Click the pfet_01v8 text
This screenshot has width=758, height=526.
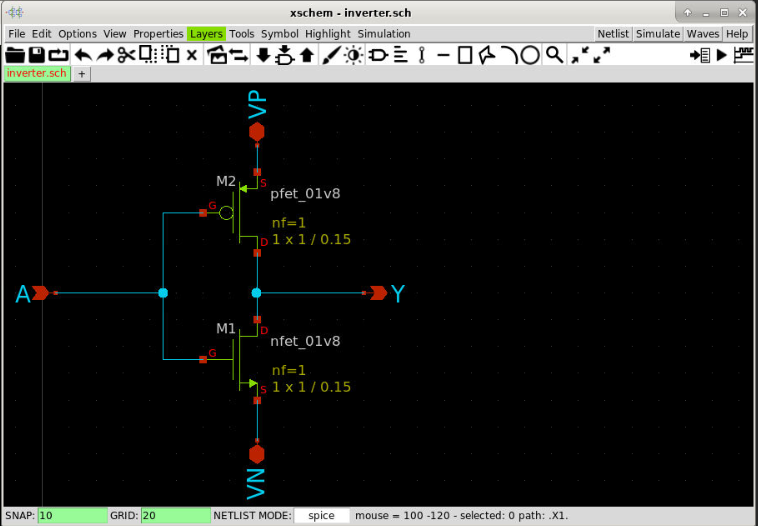tap(305, 194)
